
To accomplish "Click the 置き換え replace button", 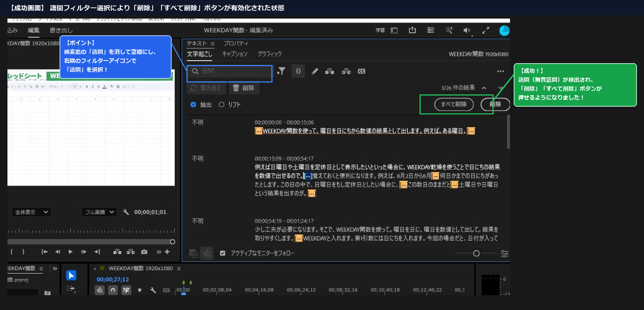I will (x=206, y=88).
